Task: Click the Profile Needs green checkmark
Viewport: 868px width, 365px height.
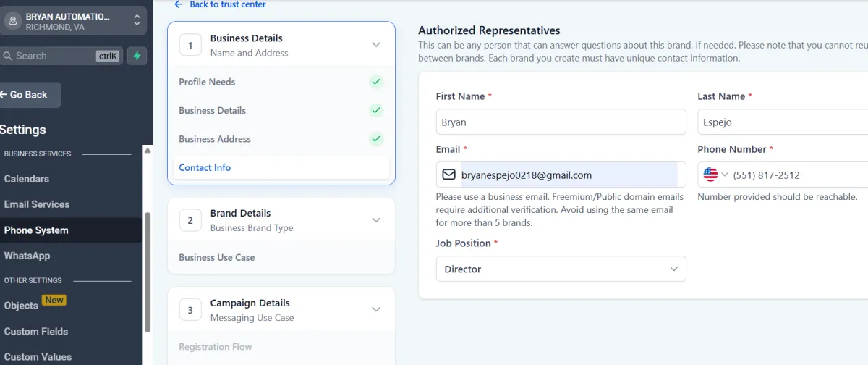Action: click(375, 82)
